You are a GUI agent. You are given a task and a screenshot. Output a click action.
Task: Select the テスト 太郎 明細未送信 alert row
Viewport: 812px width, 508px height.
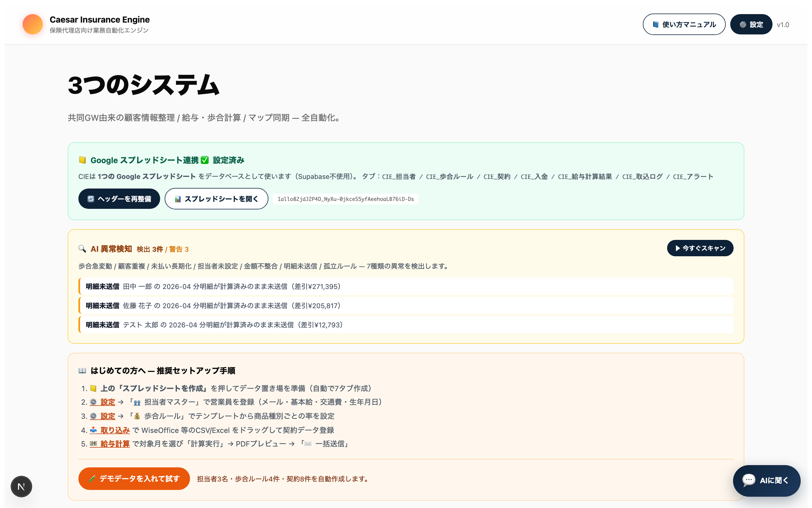(406, 325)
